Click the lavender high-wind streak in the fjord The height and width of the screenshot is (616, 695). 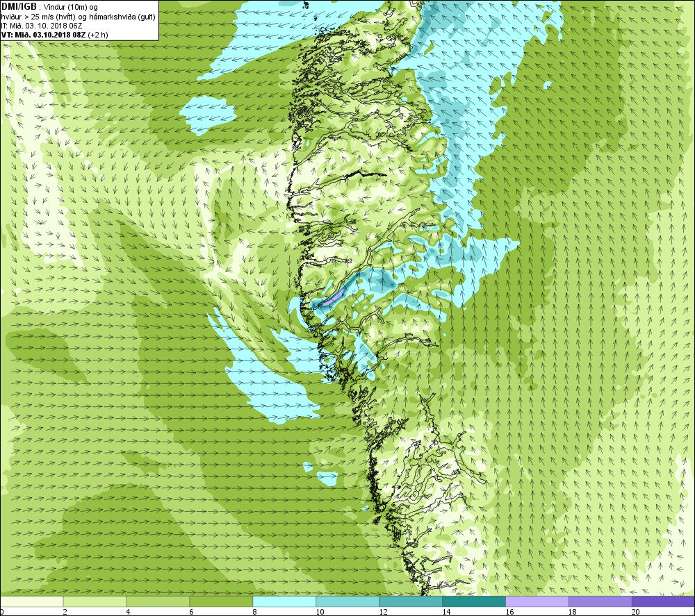pos(334,298)
